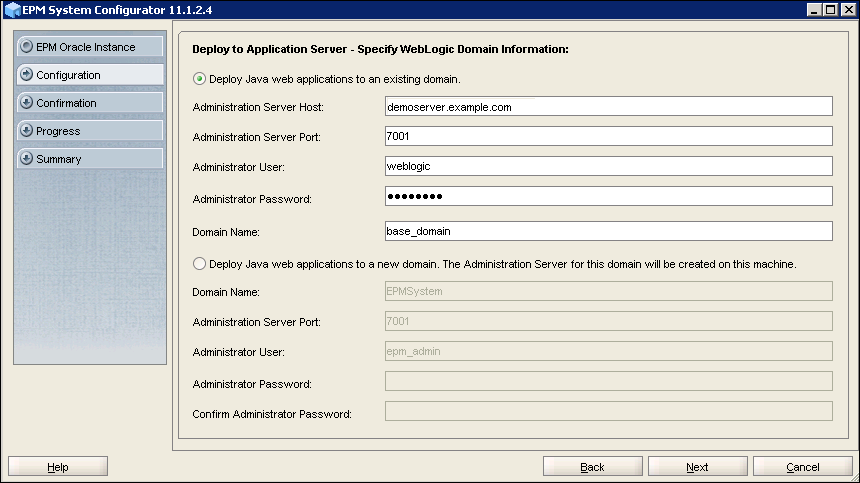Click the Summary step arrow icon

click(x=26, y=159)
